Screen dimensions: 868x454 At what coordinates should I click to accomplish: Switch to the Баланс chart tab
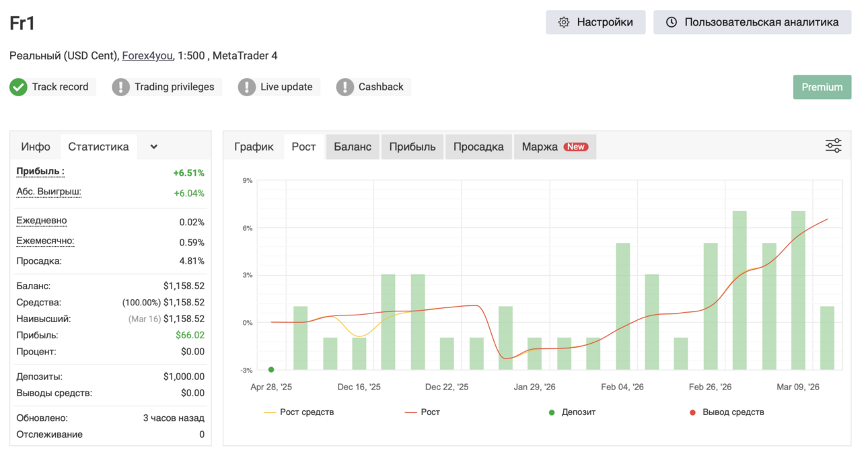[x=353, y=147]
